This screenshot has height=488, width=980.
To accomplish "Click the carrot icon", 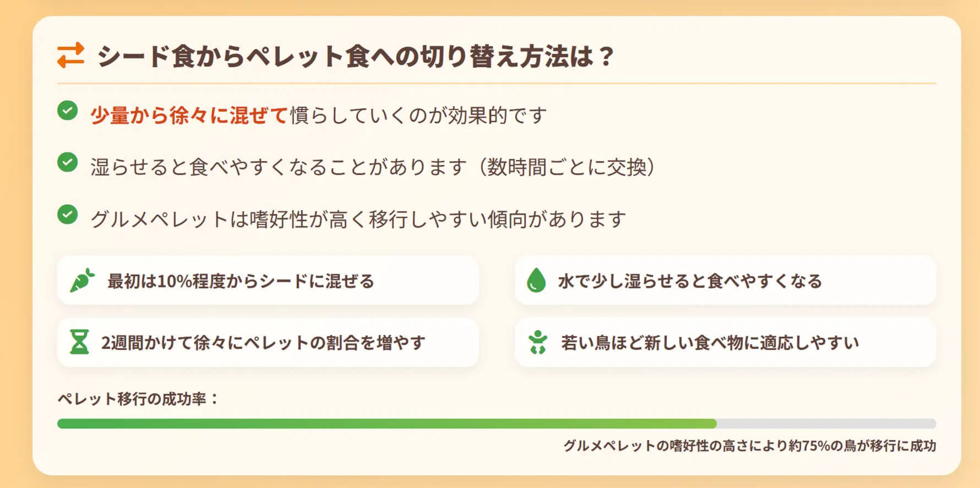I will point(82,281).
